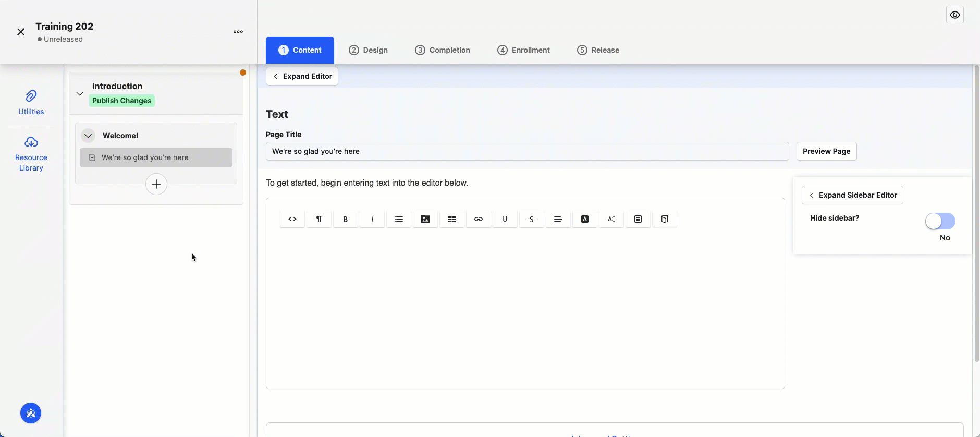Click the text block icon in toolbar
The image size is (980, 437).
point(638,219)
